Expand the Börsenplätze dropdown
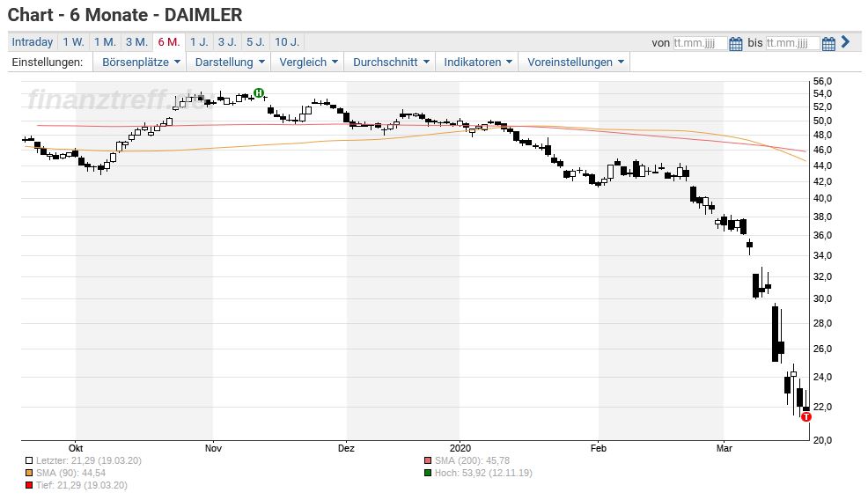The height and width of the screenshot is (500, 868). [x=141, y=62]
